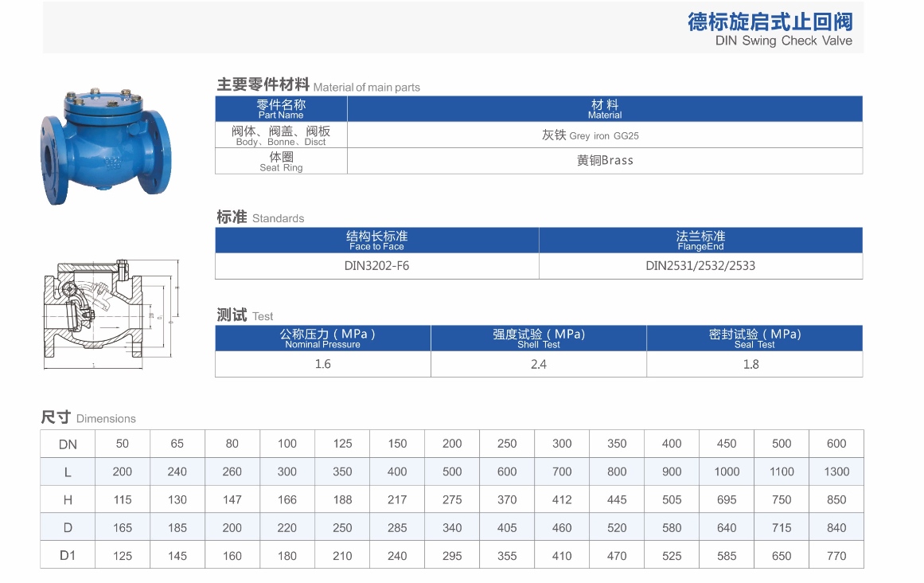Select the Nominal Pressure value 1.6
924x583 pixels.
(x=322, y=364)
